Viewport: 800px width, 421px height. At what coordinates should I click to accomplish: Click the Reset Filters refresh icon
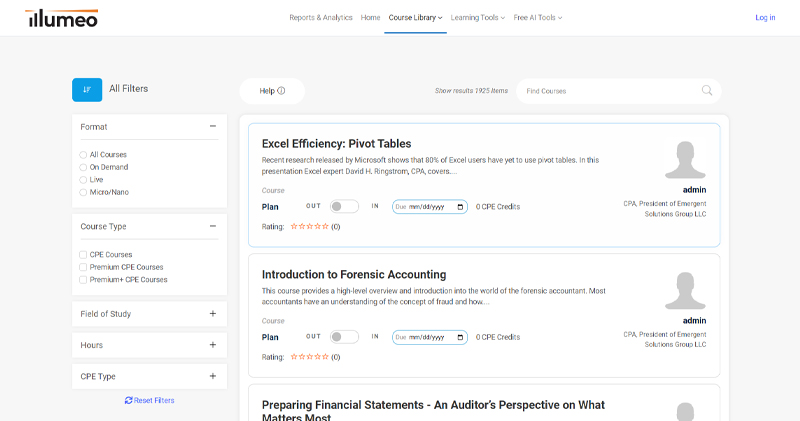click(x=129, y=401)
